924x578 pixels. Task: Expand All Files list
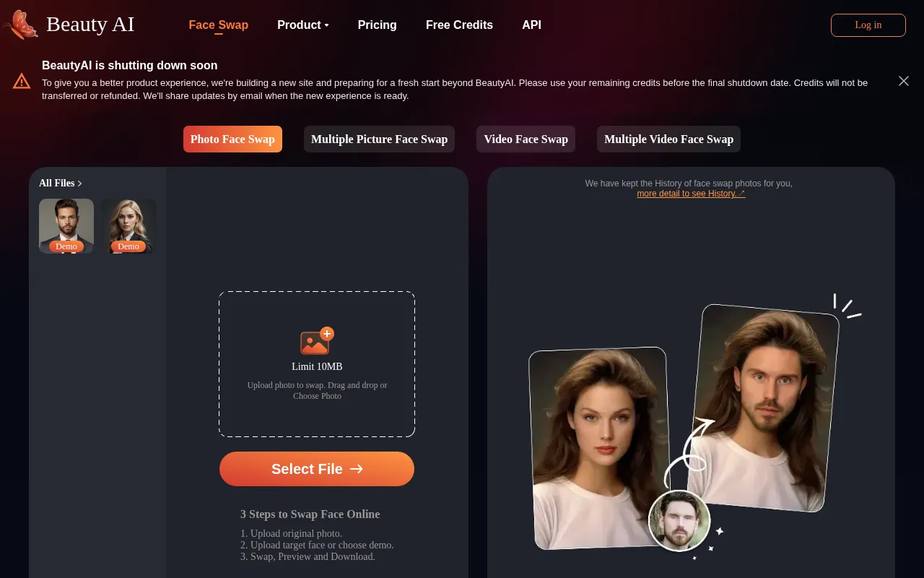[61, 183]
